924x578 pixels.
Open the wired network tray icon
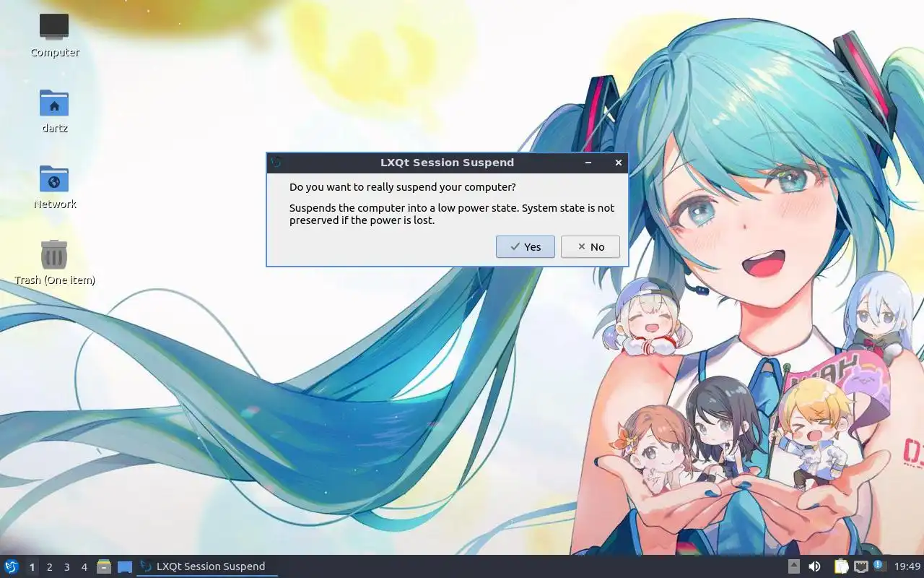coord(860,566)
